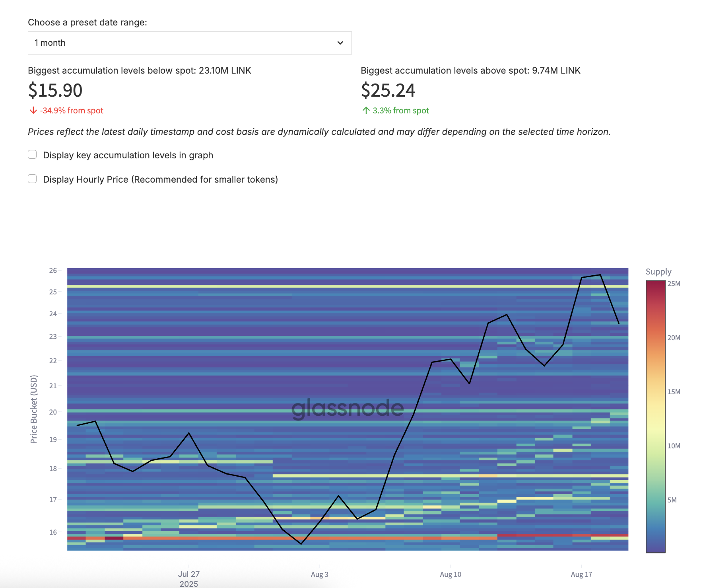Click the 25M mark on the Supply scale
The height and width of the screenshot is (588, 703).
pyautogui.click(x=675, y=283)
